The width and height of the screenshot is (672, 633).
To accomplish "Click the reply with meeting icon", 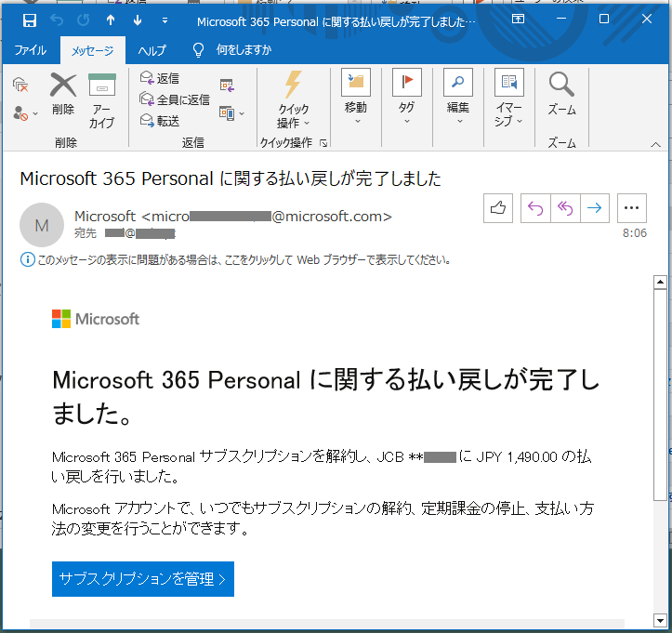I will click(x=227, y=86).
